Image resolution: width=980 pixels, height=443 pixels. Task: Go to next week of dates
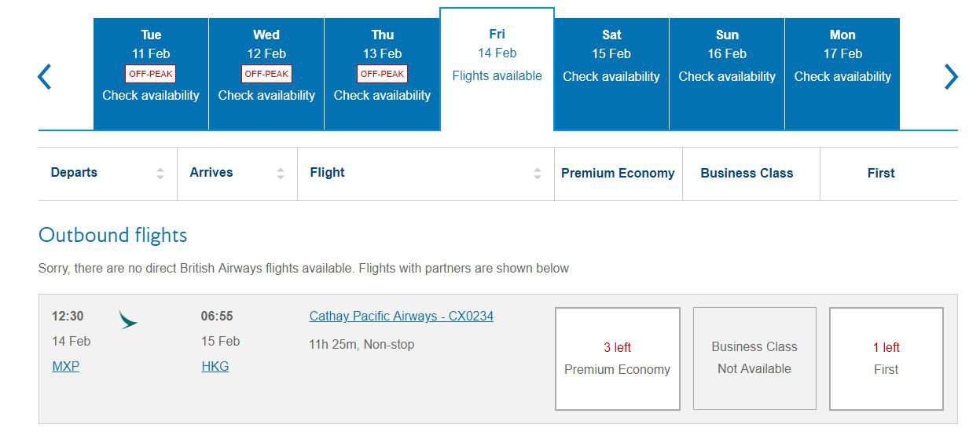(x=951, y=76)
